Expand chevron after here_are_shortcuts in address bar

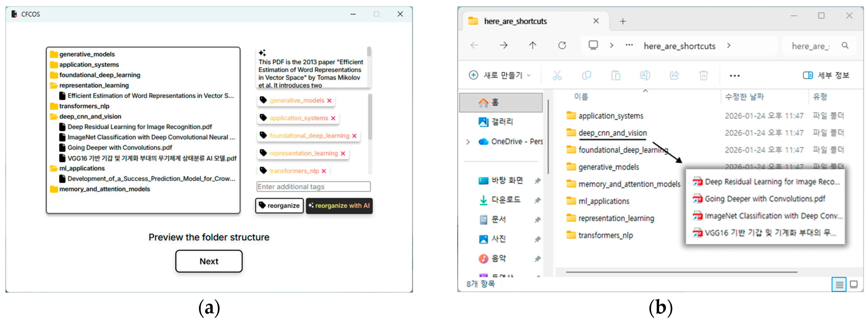pyautogui.click(x=728, y=46)
